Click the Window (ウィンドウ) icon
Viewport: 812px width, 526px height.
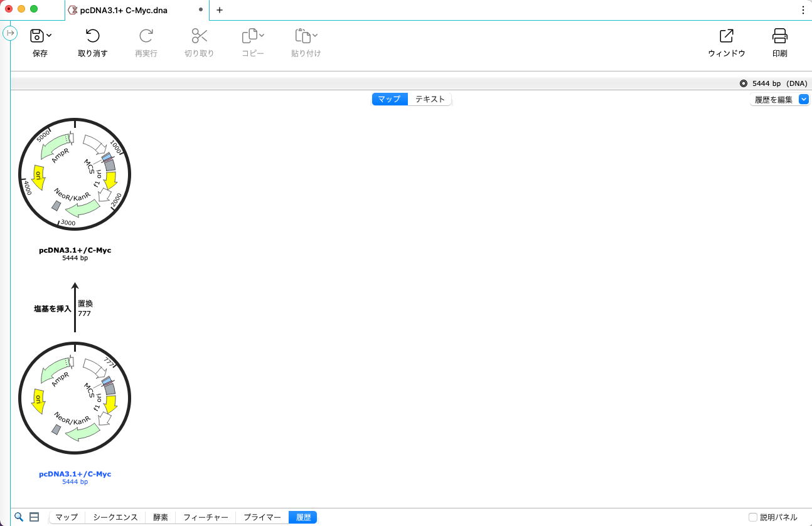(x=726, y=36)
